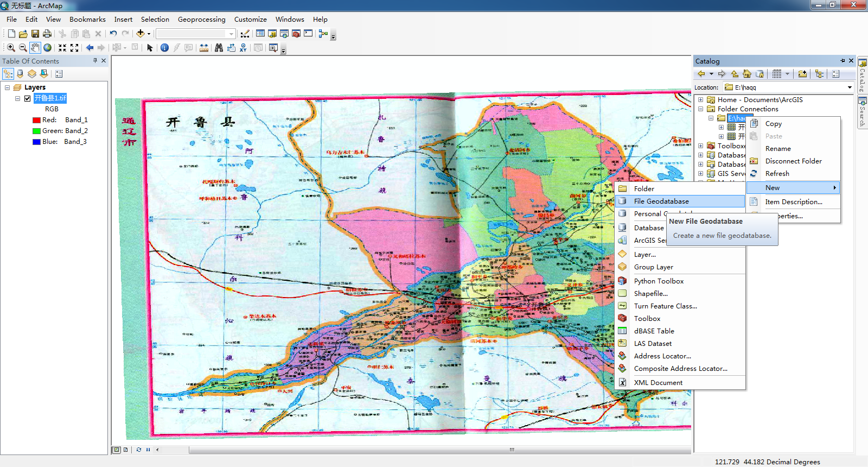Select the Zoom In tool
The height and width of the screenshot is (467, 868).
11,48
